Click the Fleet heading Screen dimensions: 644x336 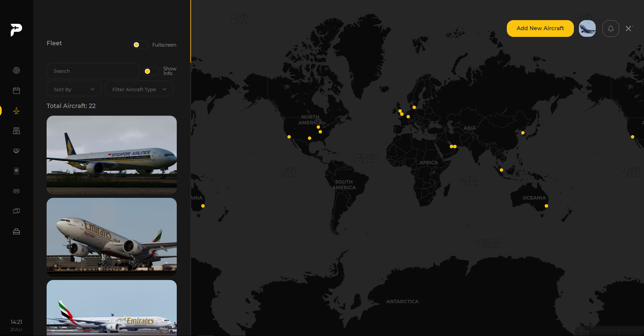coord(54,43)
